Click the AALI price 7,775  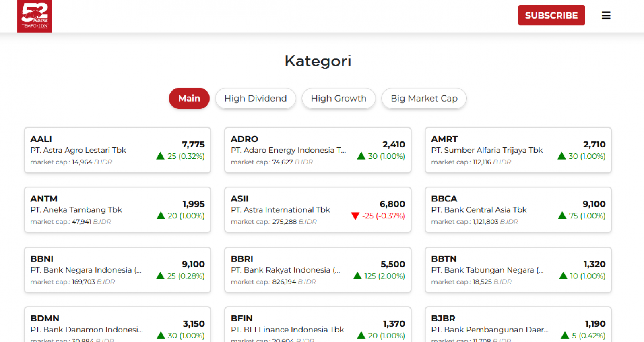coord(193,144)
